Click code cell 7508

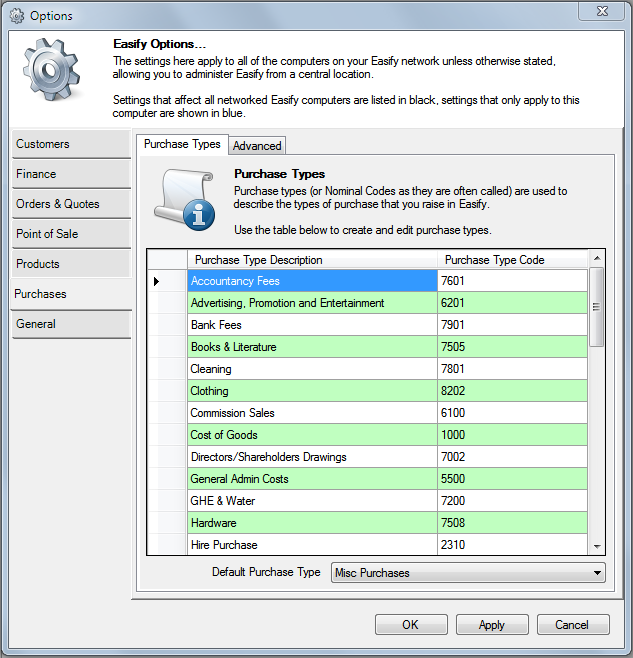[x=513, y=523]
